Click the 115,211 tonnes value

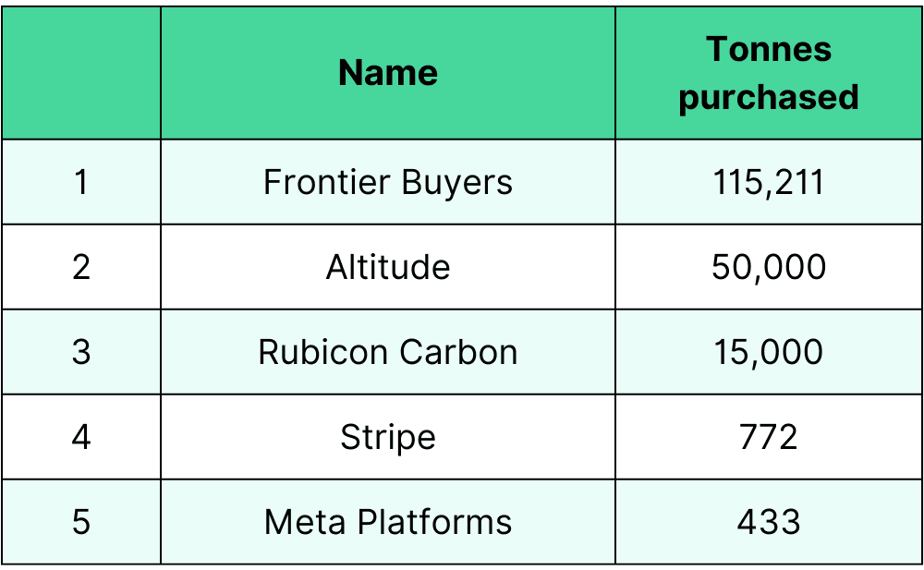click(x=769, y=182)
